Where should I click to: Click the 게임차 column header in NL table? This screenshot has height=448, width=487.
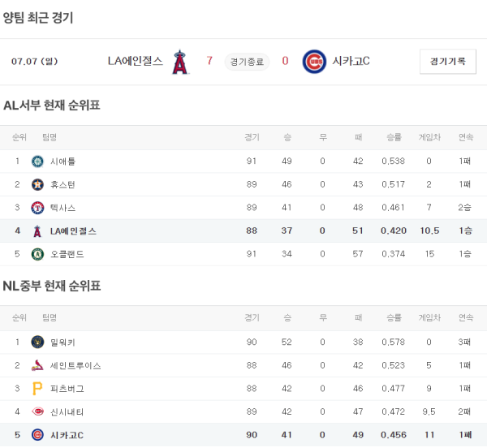429,318
